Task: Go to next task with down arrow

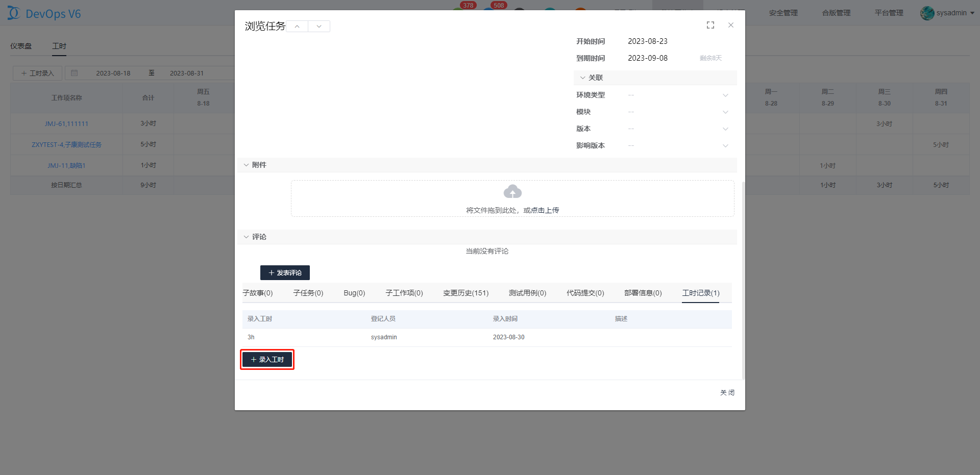Action: click(319, 27)
